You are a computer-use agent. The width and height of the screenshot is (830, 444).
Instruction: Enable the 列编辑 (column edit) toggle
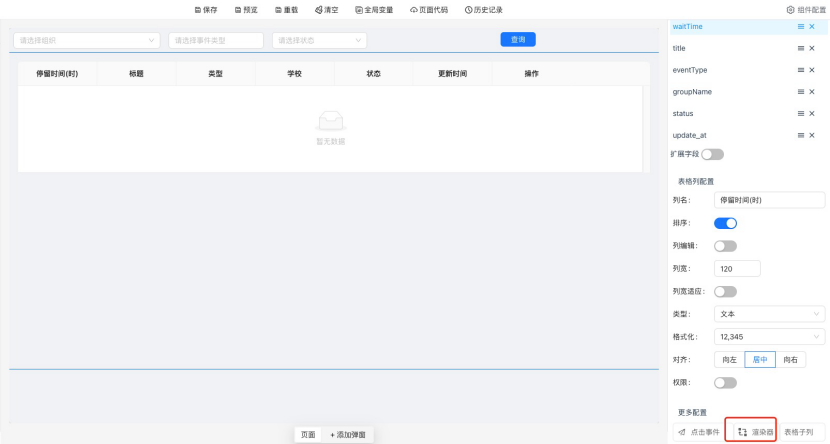click(725, 246)
